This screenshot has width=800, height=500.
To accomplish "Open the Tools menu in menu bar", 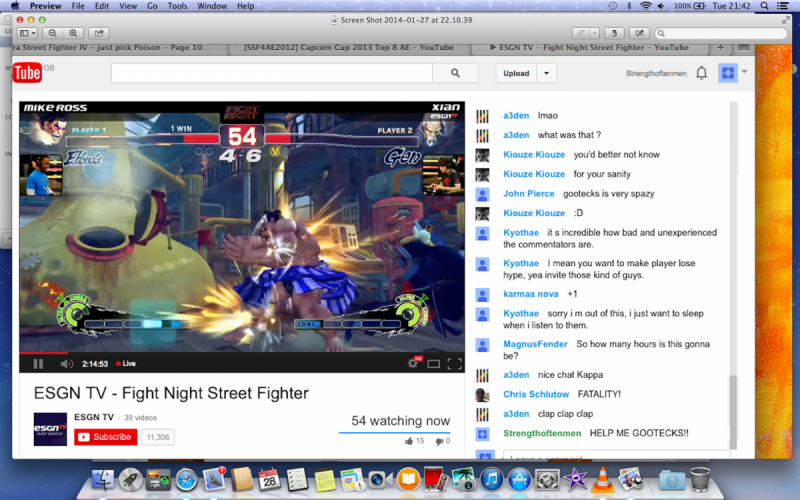I will tap(177, 6).
